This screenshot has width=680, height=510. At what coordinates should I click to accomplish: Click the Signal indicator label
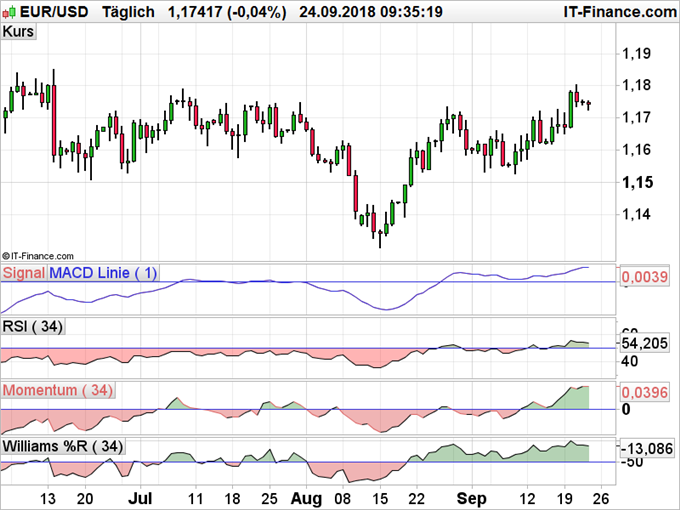[24, 273]
